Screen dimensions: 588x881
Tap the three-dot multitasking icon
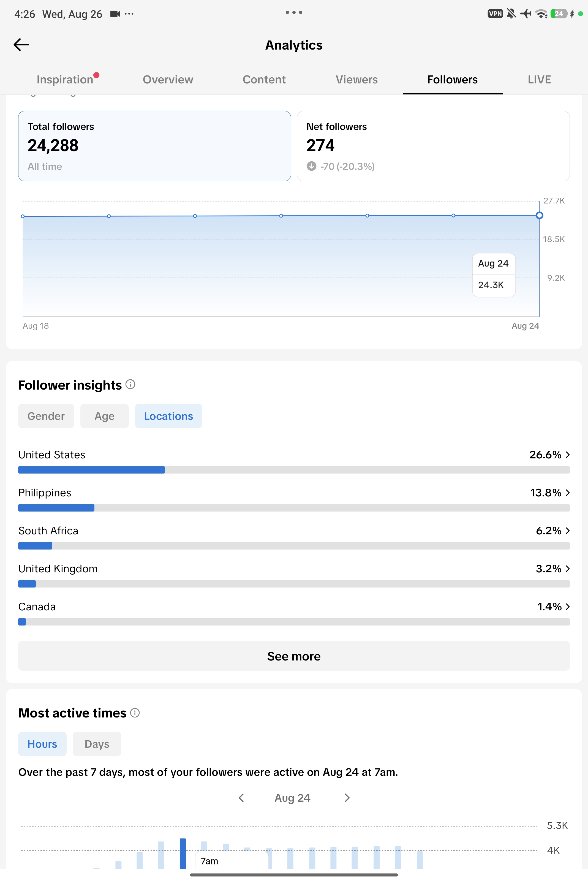(294, 12)
